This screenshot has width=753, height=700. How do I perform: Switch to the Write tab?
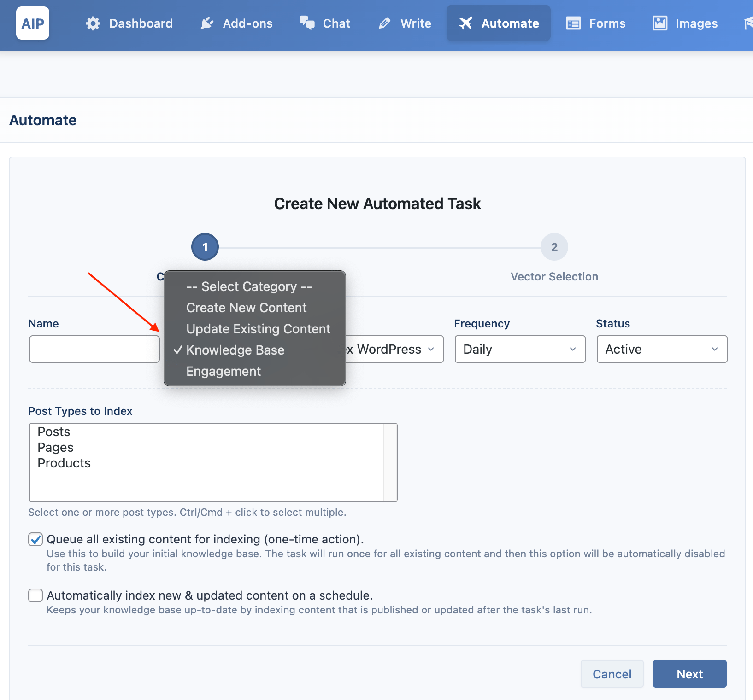click(x=405, y=23)
